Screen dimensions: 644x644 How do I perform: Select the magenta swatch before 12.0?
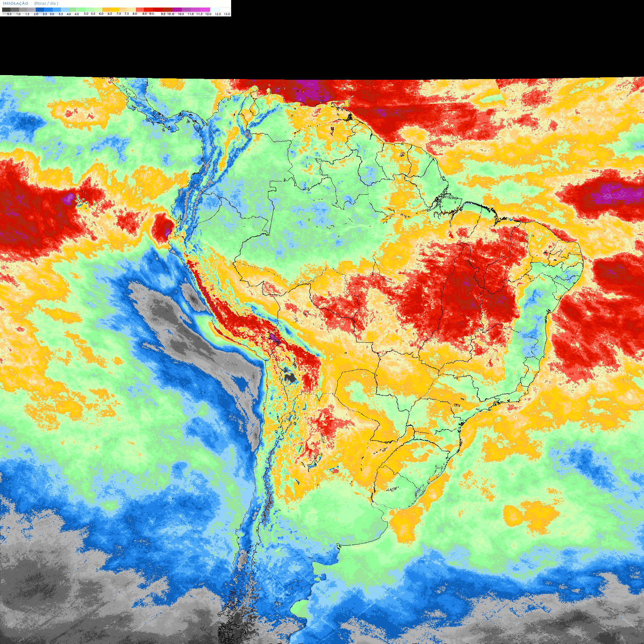click(x=205, y=10)
